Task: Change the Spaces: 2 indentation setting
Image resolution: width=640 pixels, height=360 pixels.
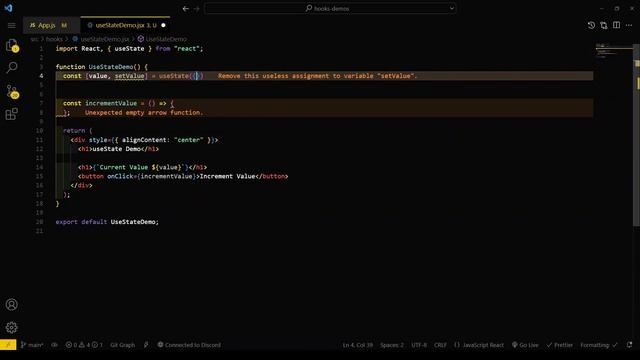Action: coord(392,345)
